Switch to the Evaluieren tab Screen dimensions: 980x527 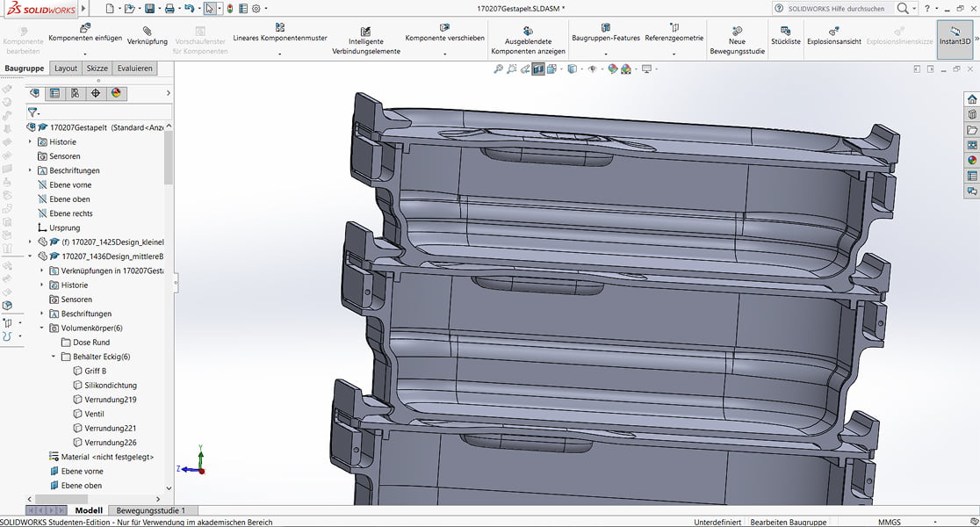coord(134,68)
